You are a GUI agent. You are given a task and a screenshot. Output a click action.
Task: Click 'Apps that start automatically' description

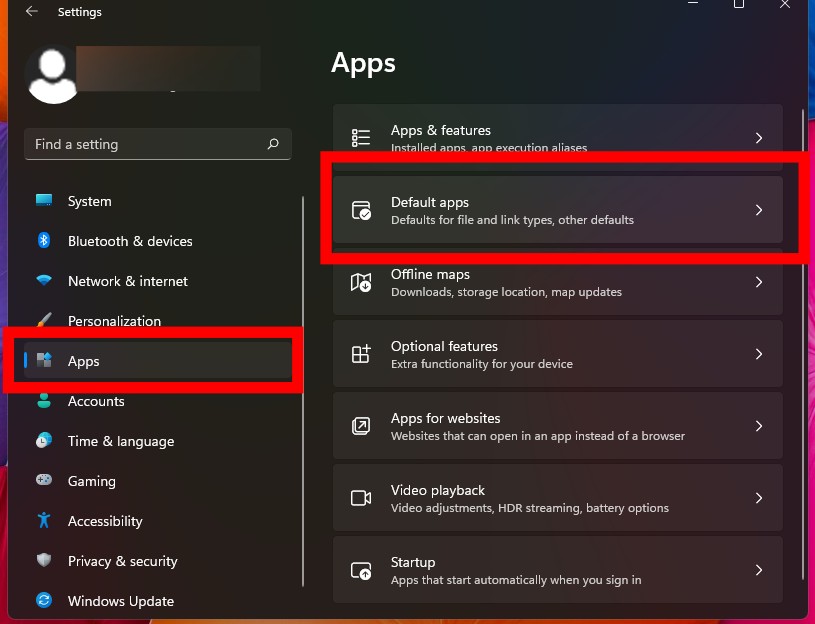tap(516, 580)
